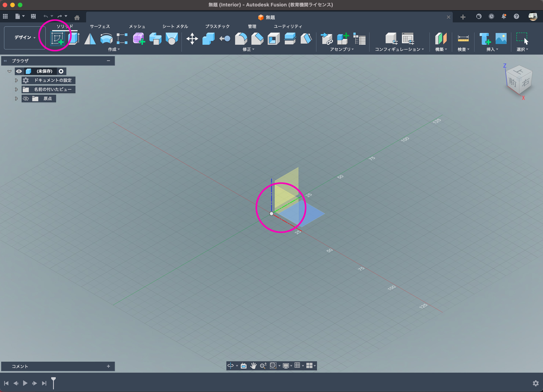Click the timeline Play button
The height and width of the screenshot is (392, 543).
coord(25,383)
